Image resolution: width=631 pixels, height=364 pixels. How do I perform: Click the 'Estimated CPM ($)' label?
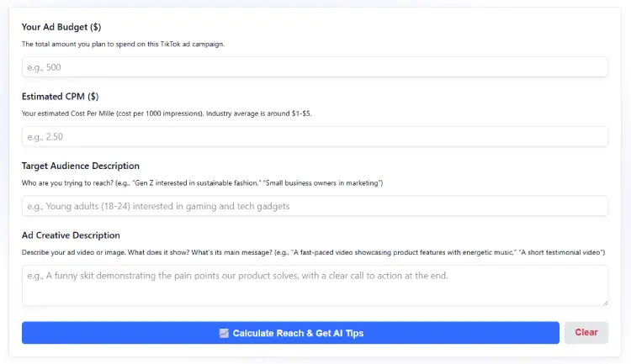(60, 97)
